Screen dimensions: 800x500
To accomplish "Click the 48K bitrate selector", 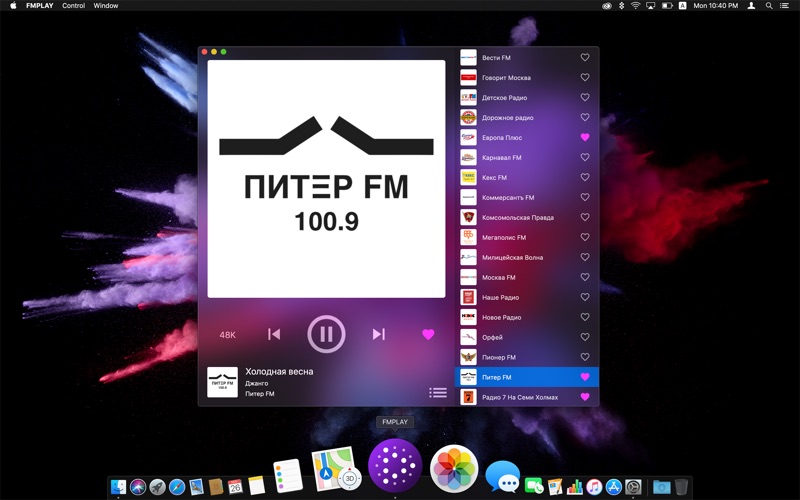I will coord(228,335).
